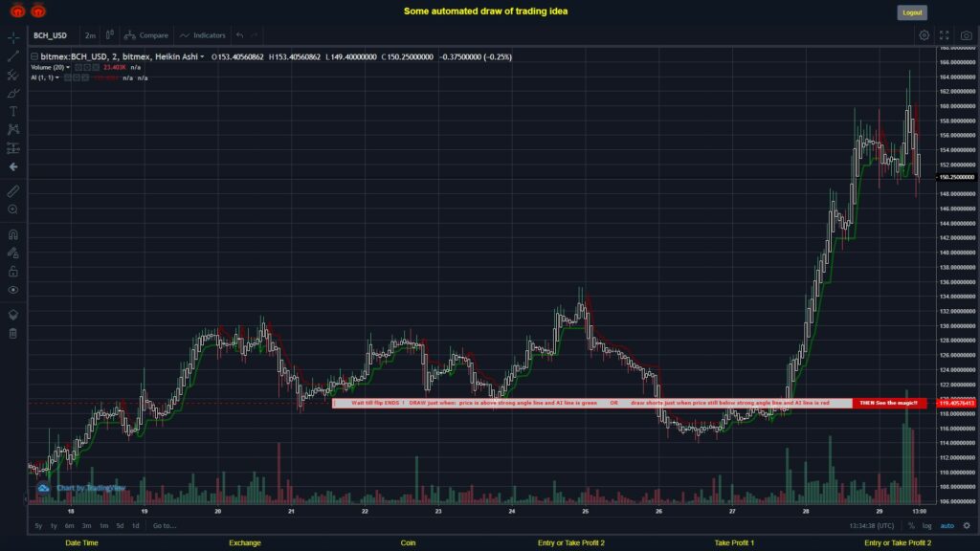Click the Date Time column header
This screenshot has width=980, height=551.
(x=82, y=543)
